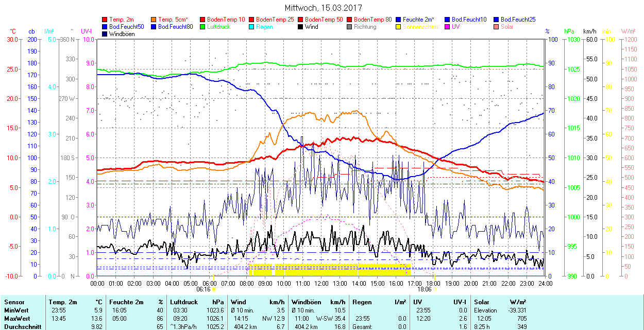The image size is (644, 330).
Task: Select the dark Windböen legend swatch
Action: 106,34
